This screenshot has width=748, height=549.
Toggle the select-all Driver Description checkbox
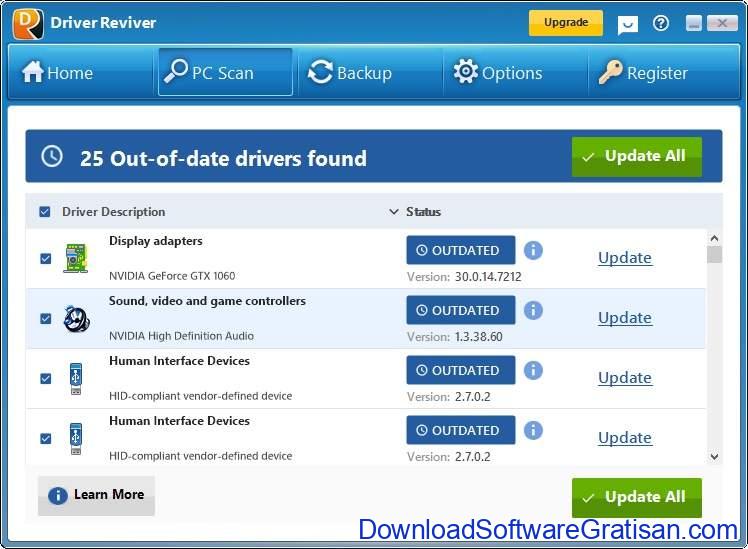point(44,211)
